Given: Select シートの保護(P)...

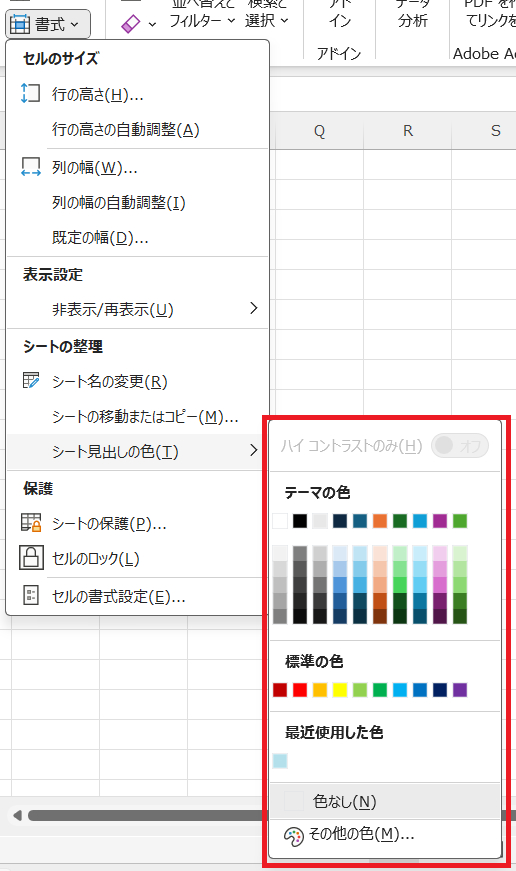Looking at the screenshot, I should [138, 523].
